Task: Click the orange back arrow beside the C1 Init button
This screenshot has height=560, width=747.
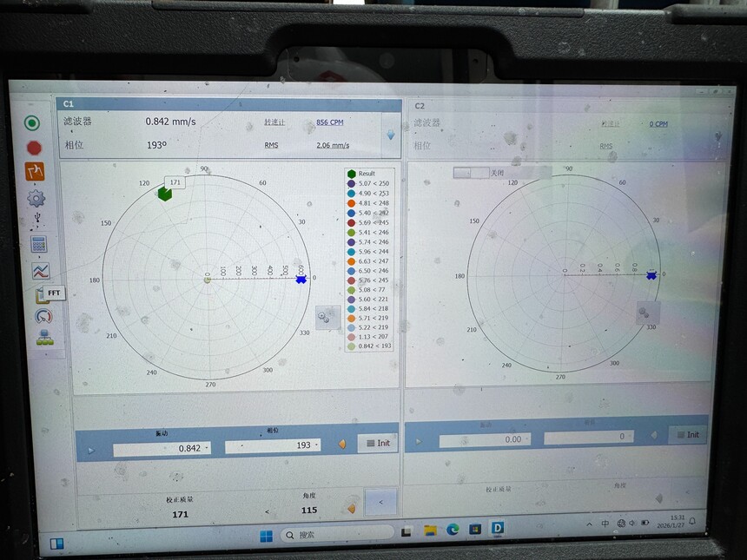Action: (x=342, y=444)
